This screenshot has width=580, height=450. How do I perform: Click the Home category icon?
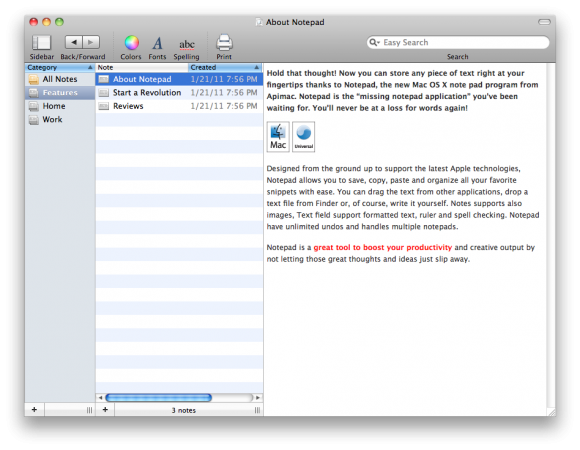click(x=34, y=106)
